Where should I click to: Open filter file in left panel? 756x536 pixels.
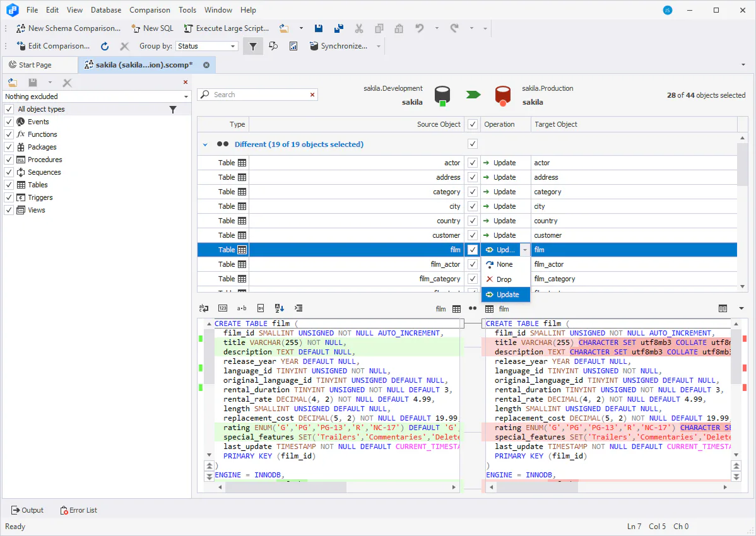coord(13,83)
